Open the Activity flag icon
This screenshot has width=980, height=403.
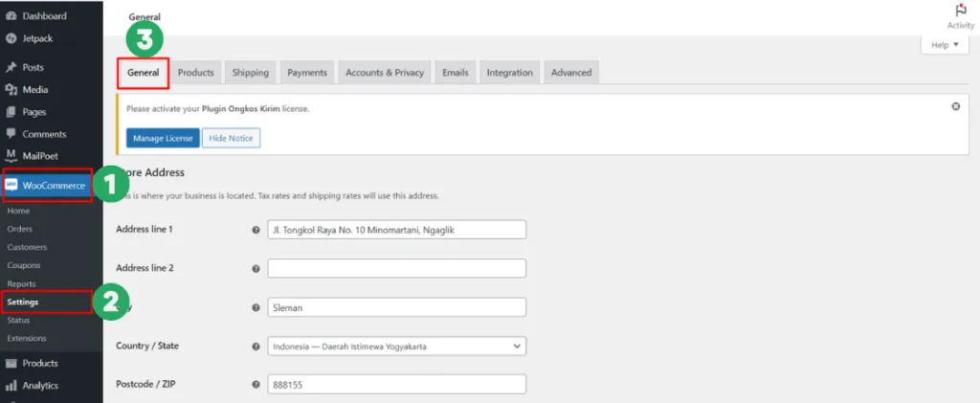961,11
